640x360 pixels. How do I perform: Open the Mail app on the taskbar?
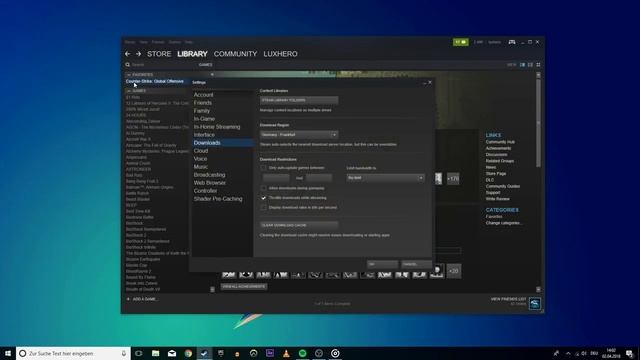[x=172, y=353]
